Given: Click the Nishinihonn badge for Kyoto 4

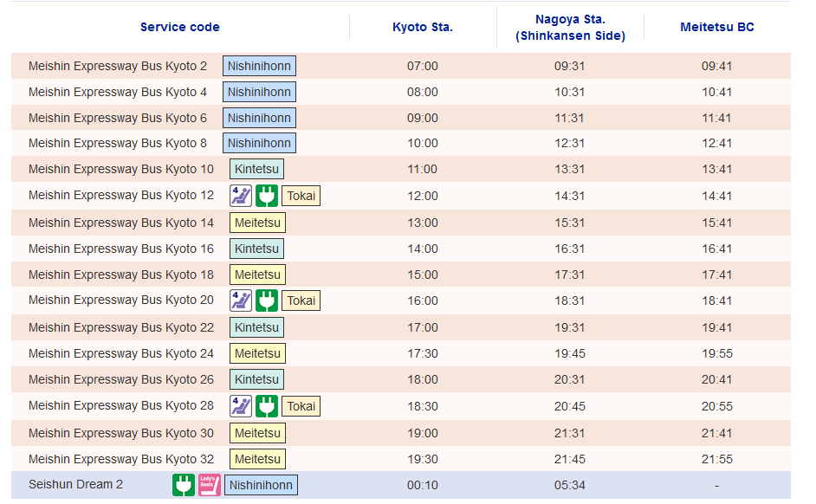Looking at the screenshot, I should [x=259, y=92].
